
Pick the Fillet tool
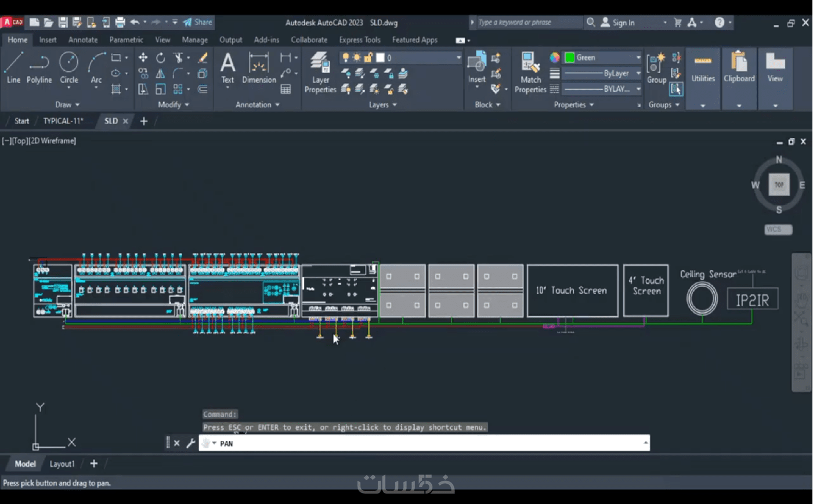[x=179, y=73]
